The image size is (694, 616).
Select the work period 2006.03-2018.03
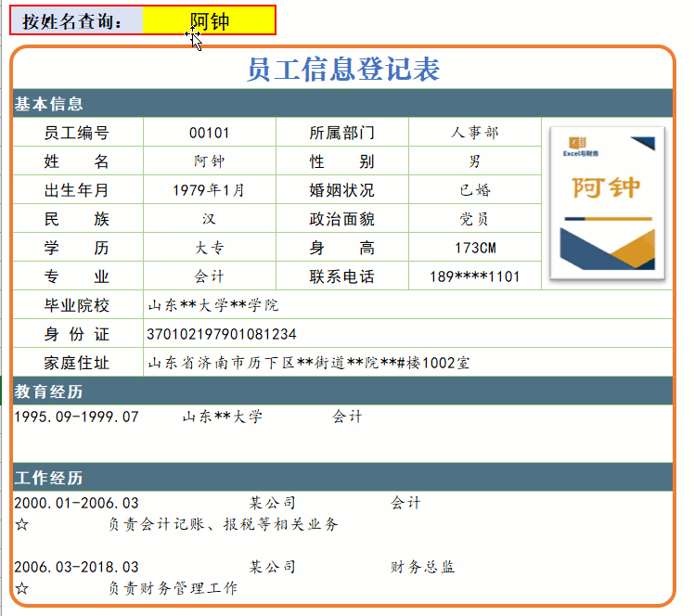77,567
